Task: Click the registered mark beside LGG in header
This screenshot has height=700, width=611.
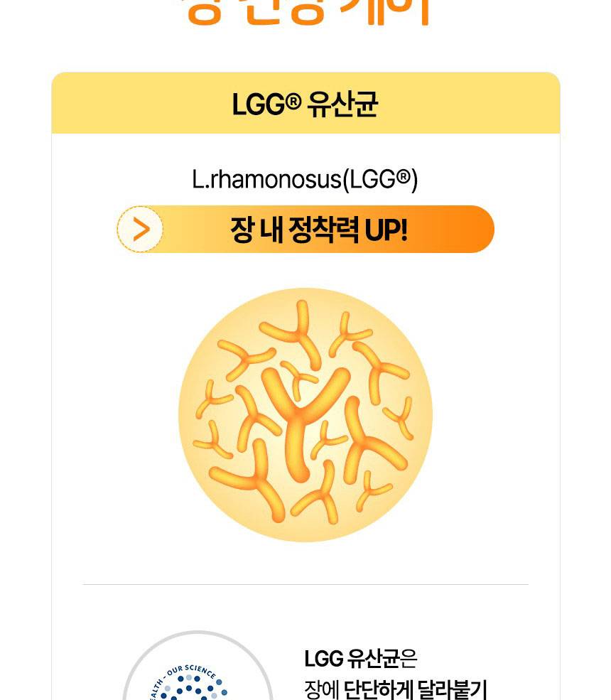Action: click(x=293, y=99)
